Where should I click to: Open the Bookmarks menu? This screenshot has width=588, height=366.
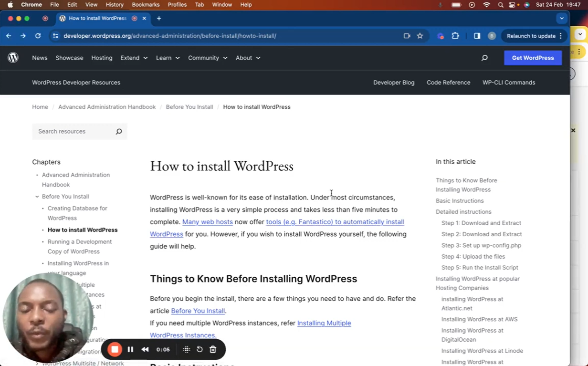tap(146, 5)
